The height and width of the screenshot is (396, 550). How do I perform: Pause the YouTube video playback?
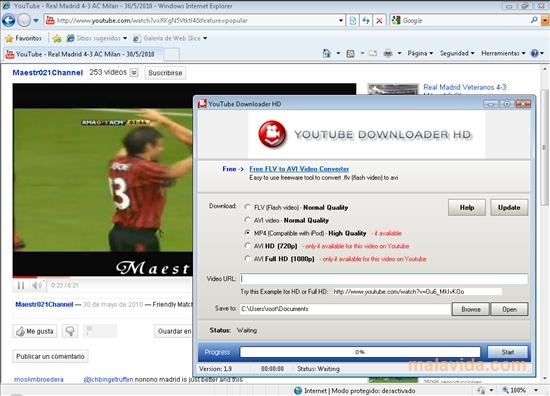(x=21, y=285)
